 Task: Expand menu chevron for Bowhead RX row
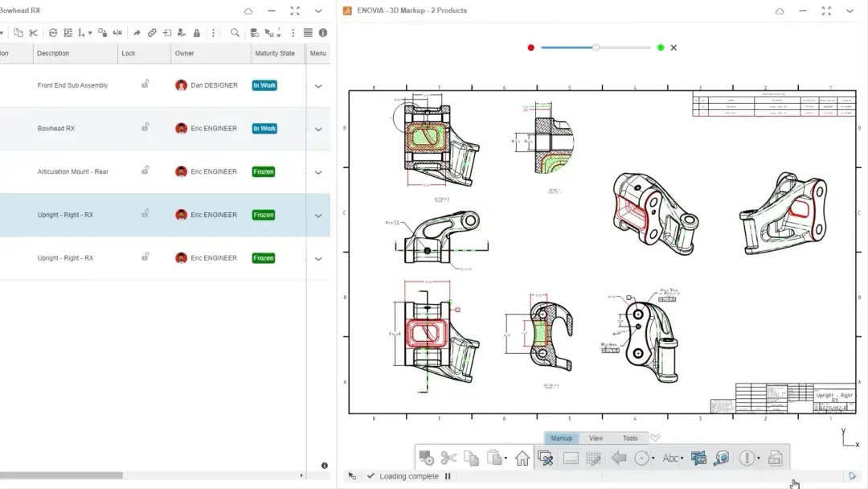(x=318, y=129)
